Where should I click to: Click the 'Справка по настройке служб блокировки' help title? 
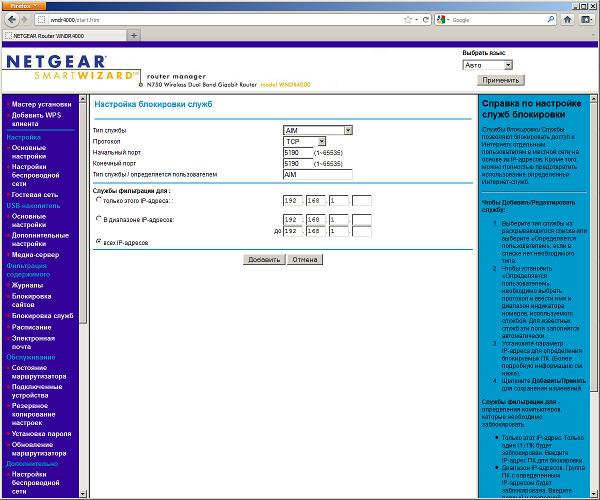click(x=532, y=109)
